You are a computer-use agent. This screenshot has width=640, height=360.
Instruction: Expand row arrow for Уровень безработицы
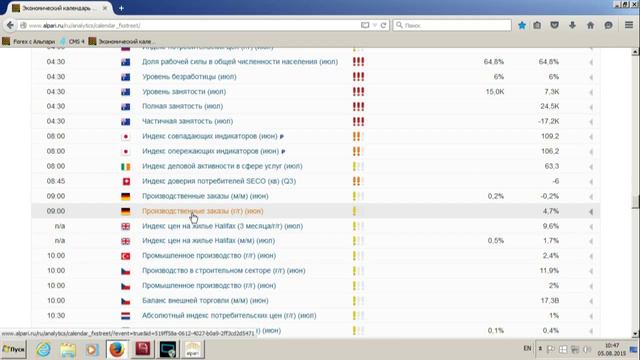point(591,77)
